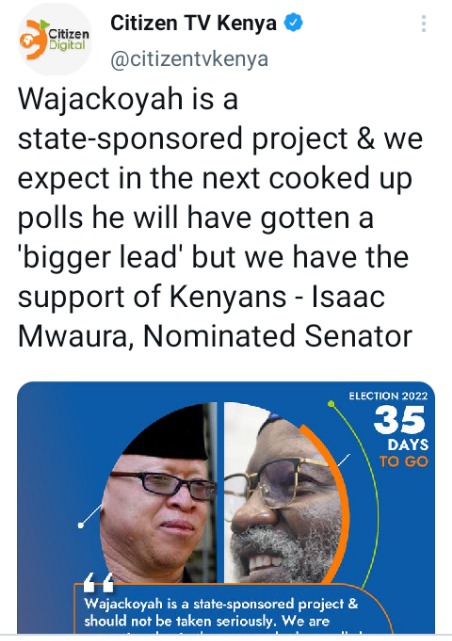The image size is (452, 641).
Task: Open the Citizen Digital profile avatar
Action: (55, 41)
